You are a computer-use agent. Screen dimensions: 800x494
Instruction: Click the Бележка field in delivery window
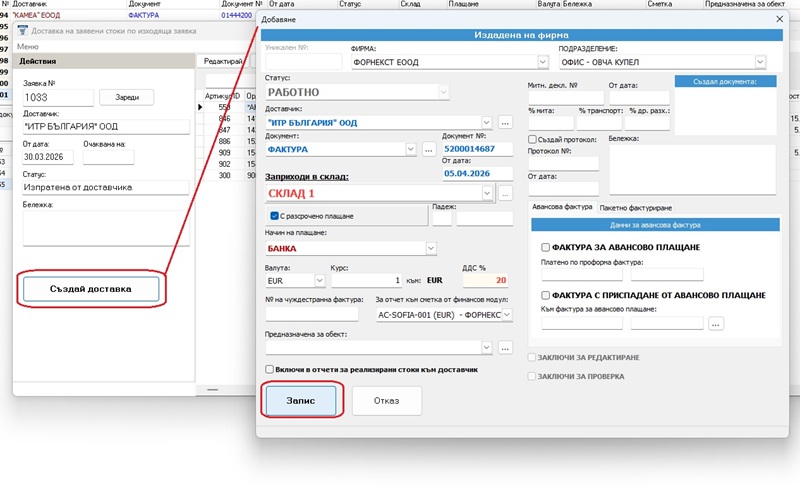point(106,228)
